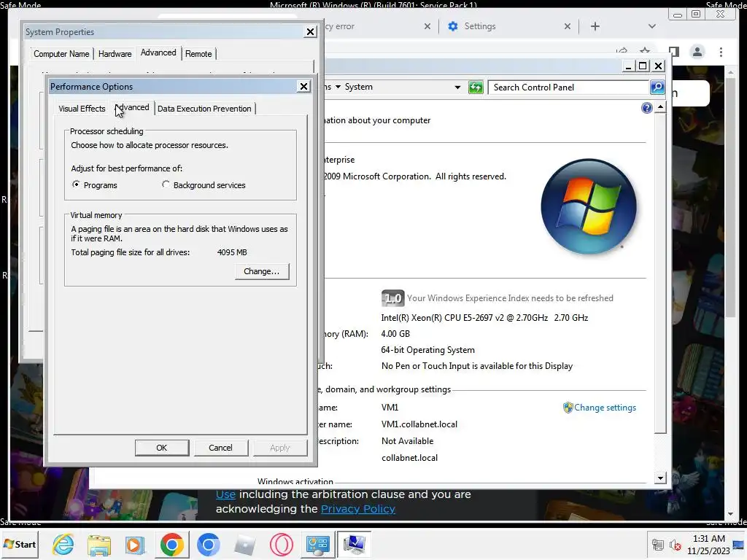Click the collabnet.local domain text
Image resolution: width=747 pixels, height=560 pixels.
pos(409,458)
